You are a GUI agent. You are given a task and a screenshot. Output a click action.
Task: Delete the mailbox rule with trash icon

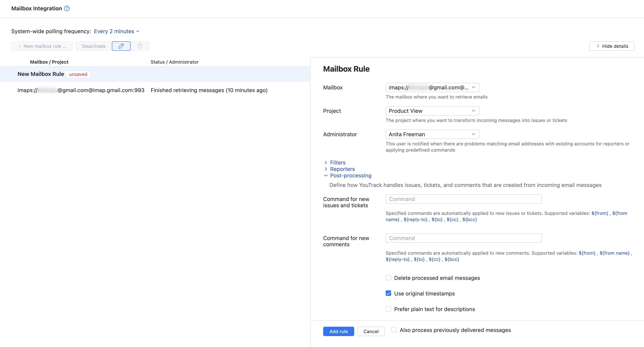(140, 46)
